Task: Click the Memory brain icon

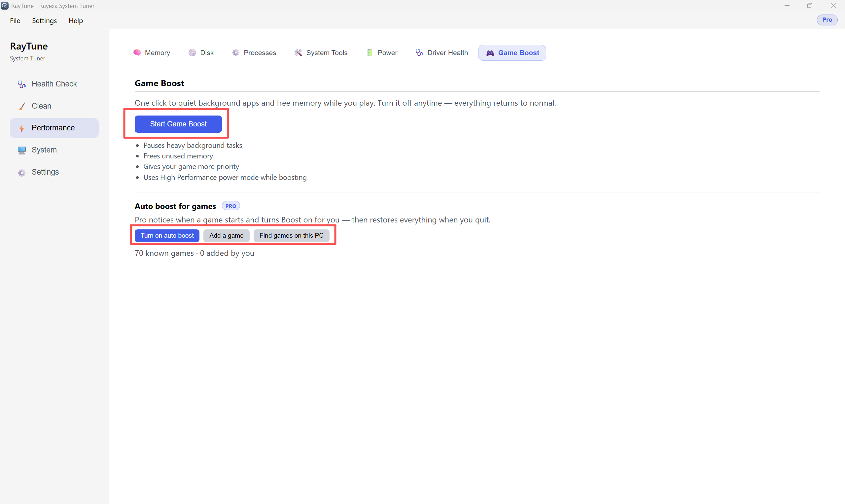Action: (x=137, y=52)
